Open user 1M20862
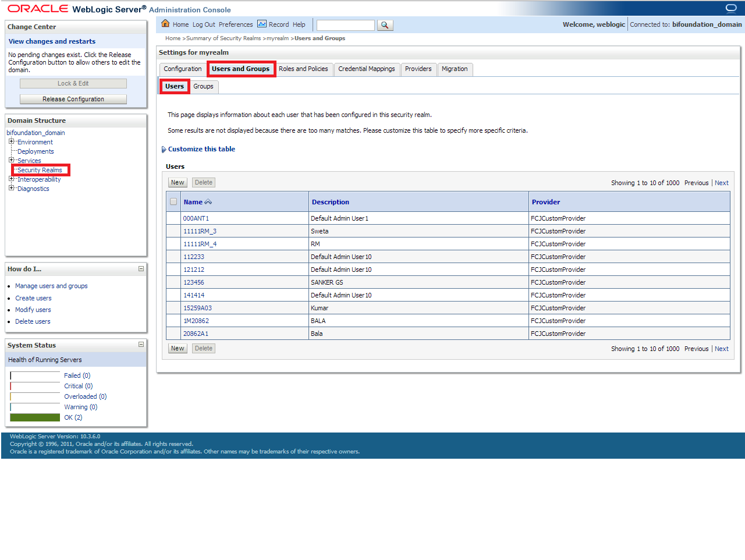 (x=196, y=321)
